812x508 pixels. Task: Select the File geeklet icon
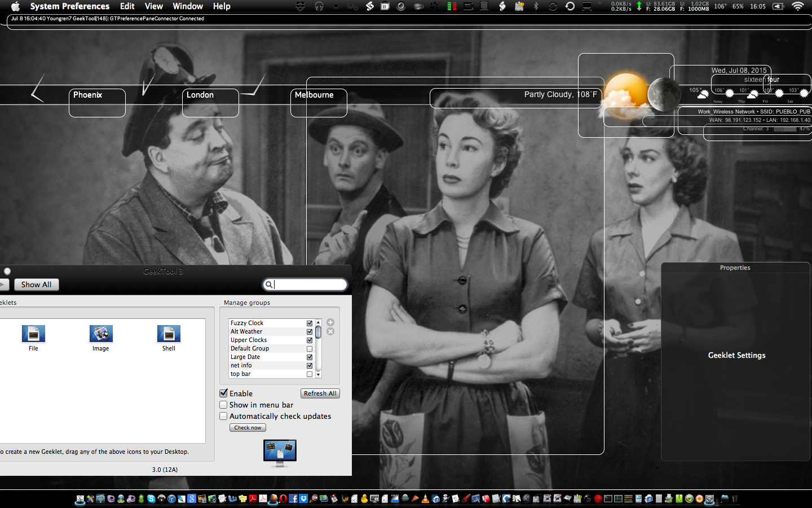[x=33, y=334]
